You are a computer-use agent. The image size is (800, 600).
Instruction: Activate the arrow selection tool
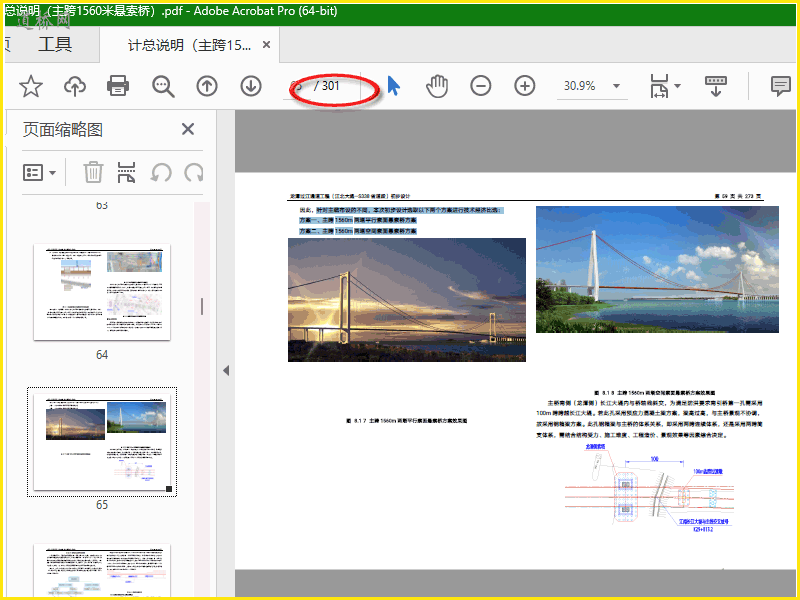(393, 86)
